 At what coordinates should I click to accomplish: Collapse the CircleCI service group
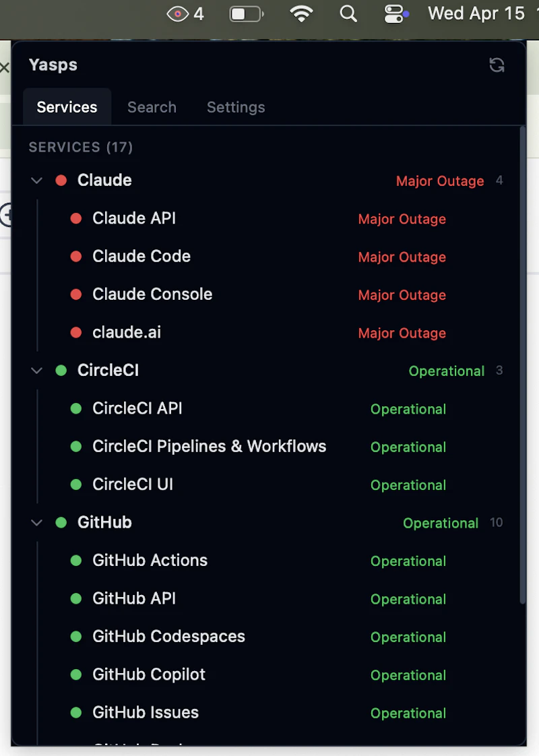point(36,370)
